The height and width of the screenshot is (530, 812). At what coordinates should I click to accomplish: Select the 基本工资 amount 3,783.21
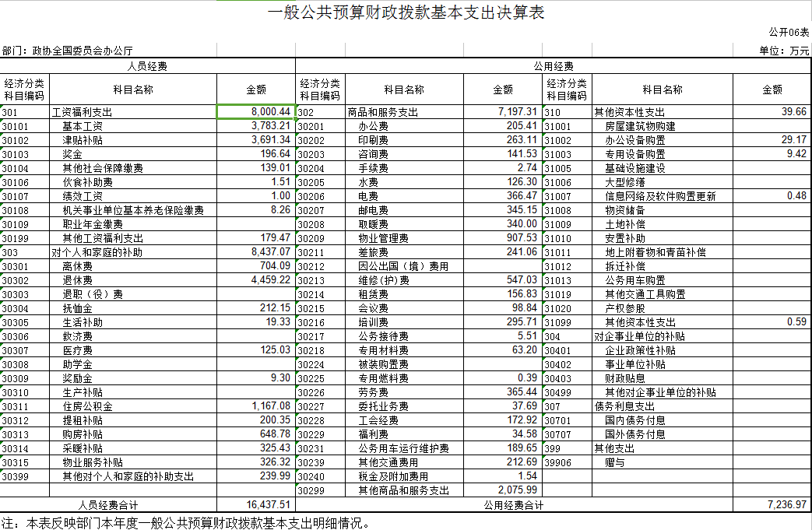(x=256, y=126)
